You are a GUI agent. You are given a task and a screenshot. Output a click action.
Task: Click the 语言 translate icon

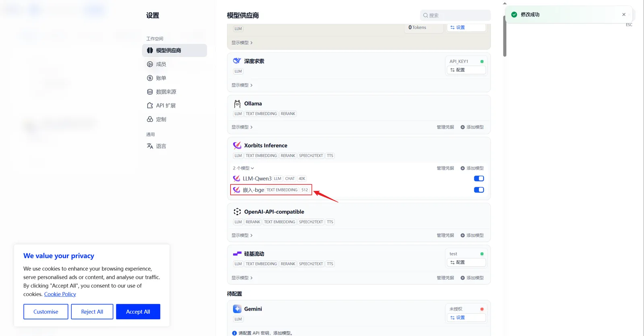click(150, 146)
